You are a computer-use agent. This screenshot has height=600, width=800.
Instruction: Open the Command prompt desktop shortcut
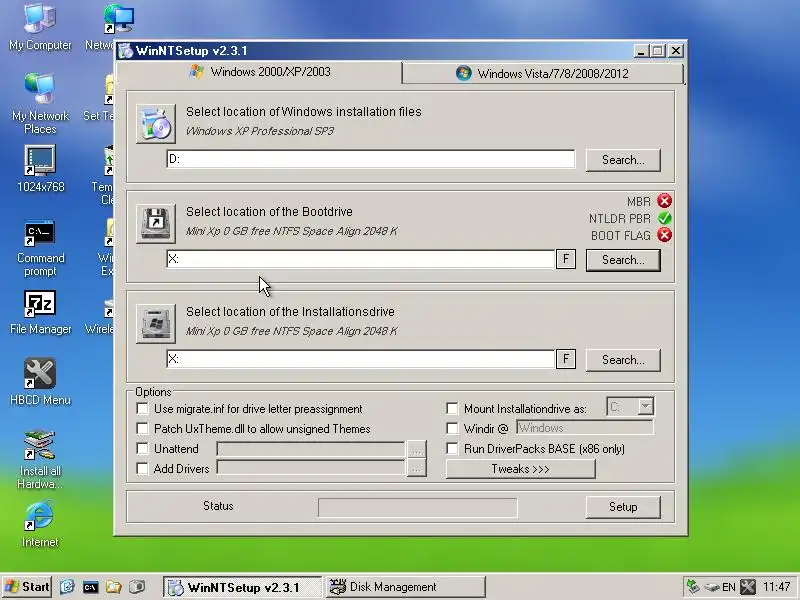40,248
